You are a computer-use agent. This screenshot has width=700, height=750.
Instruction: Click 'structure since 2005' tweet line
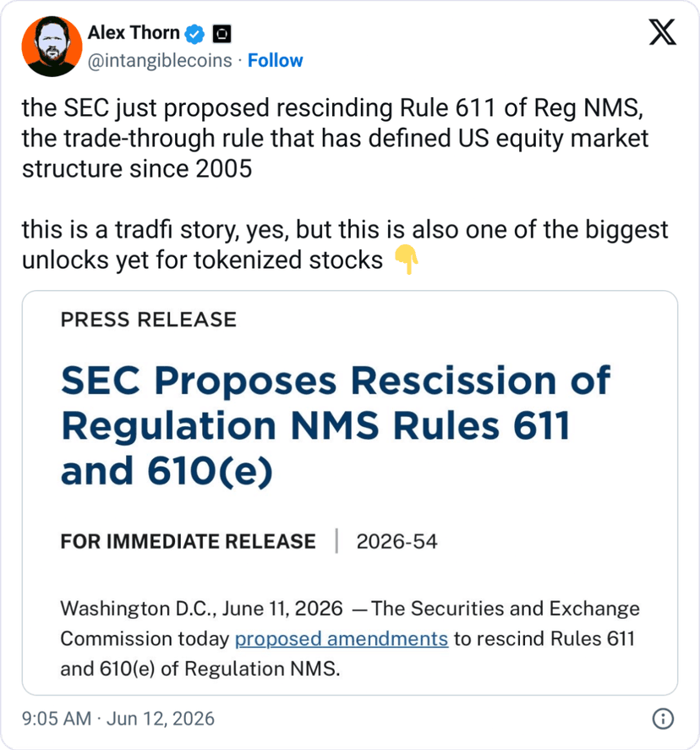(137, 168)
